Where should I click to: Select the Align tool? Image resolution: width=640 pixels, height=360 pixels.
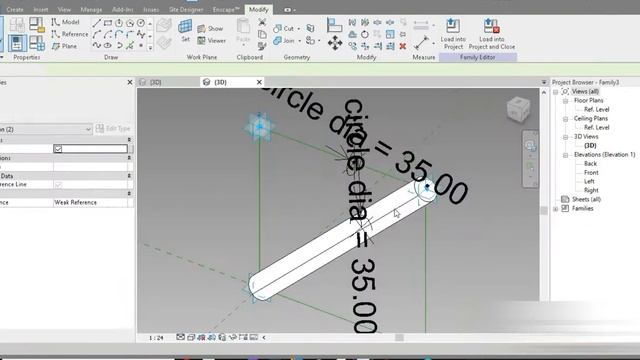pos(334,25)
